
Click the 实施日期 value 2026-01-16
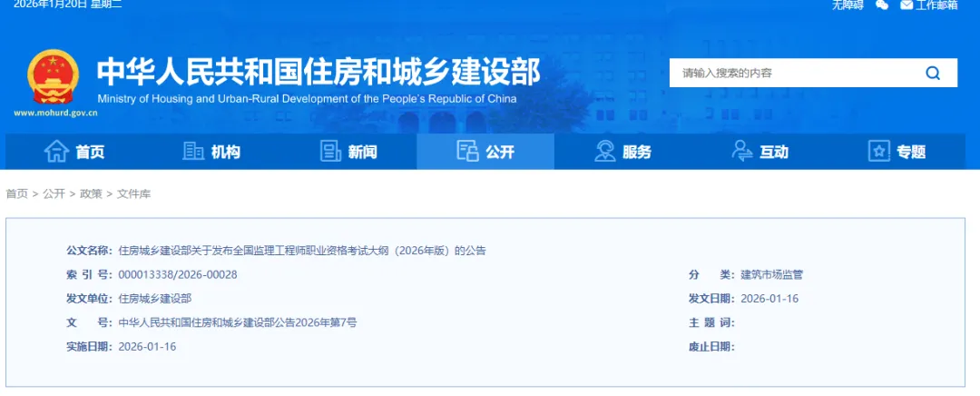(147, 347)
